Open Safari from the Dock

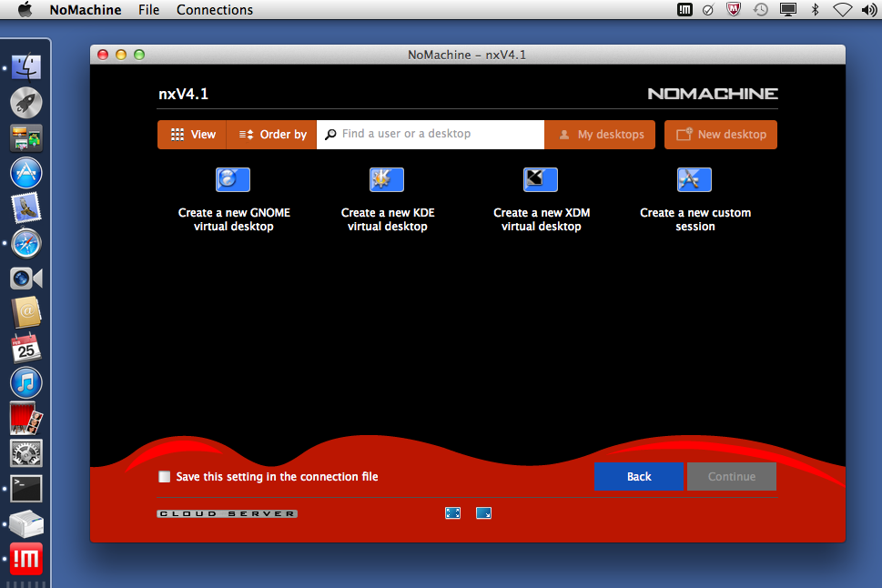click(25, 243)
